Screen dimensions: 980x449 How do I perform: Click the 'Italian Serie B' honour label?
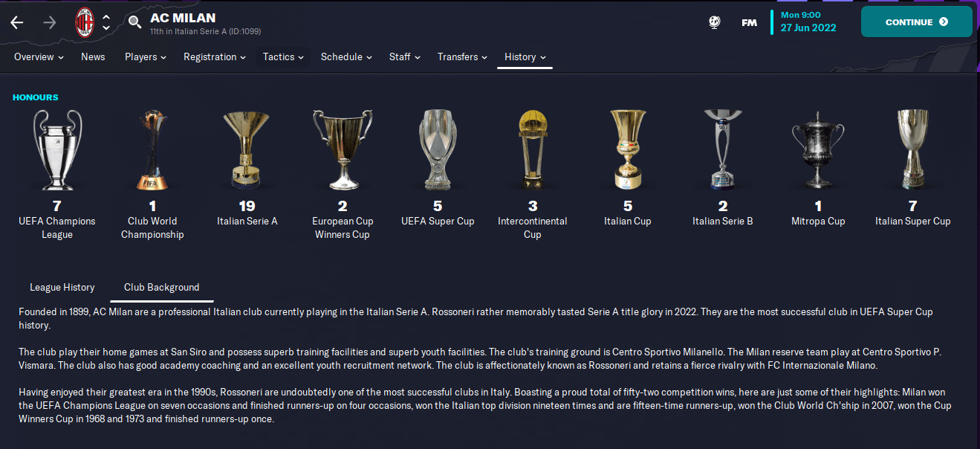(x=723, y=221)
